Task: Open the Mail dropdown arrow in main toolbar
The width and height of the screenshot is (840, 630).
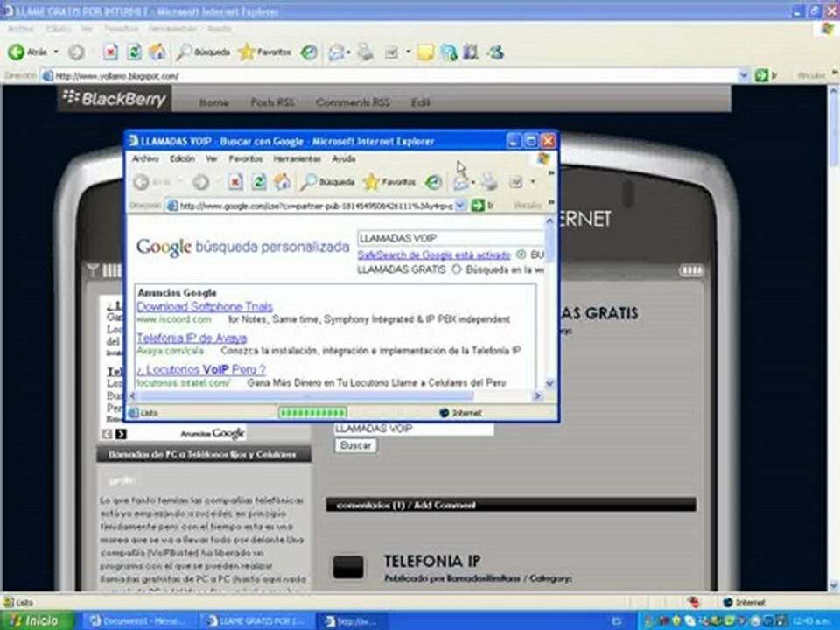Action: pyautogui.click(x=349, y=52)
